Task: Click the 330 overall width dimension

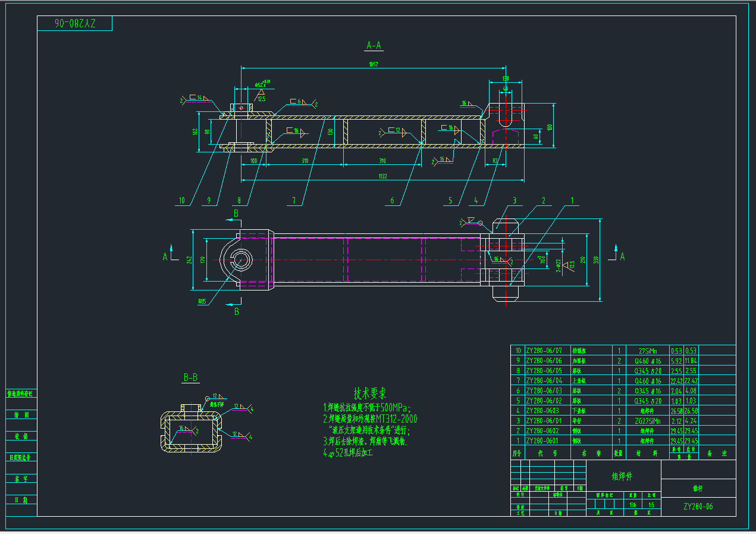Action: (x=597, y=260)
